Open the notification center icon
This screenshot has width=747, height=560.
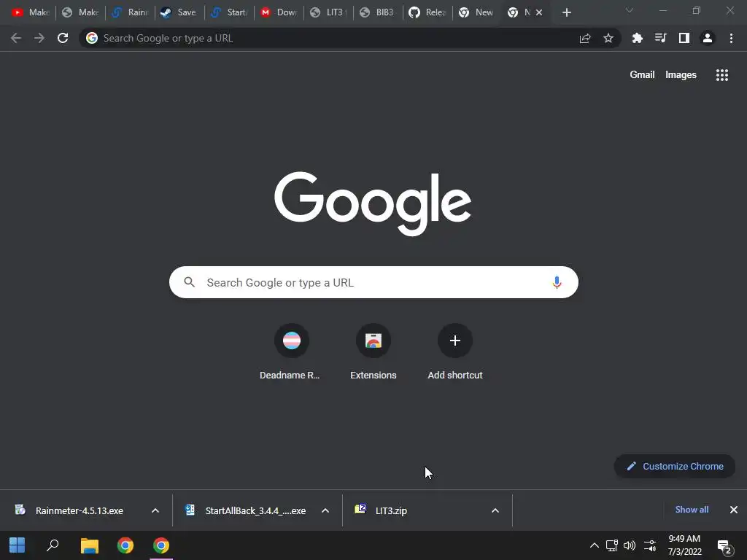724,547
